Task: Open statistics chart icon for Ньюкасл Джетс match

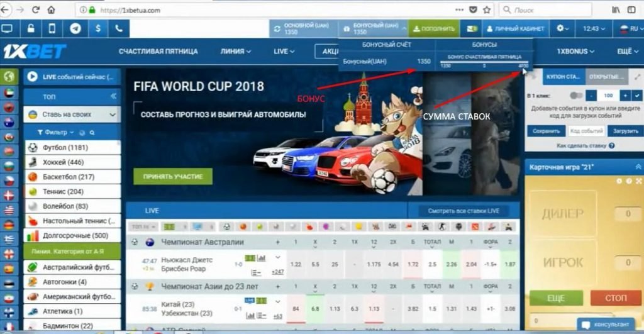Action: [x=261, y=258]
